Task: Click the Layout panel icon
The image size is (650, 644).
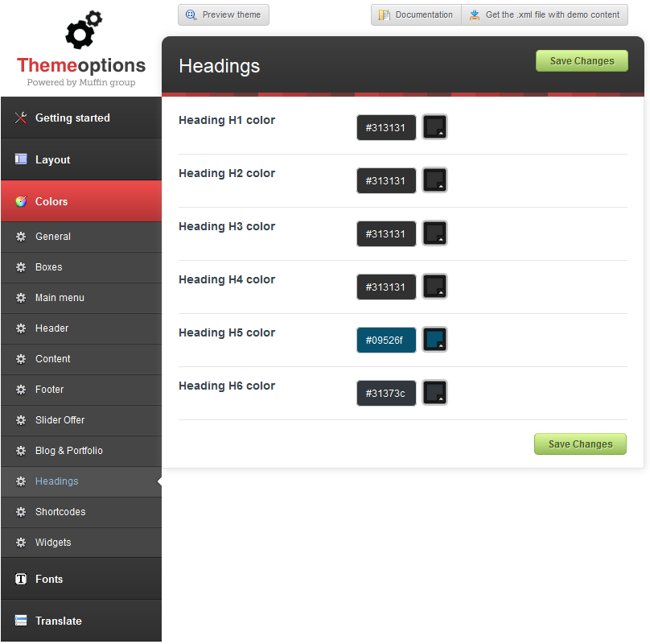Action: [x=21, y=159]
